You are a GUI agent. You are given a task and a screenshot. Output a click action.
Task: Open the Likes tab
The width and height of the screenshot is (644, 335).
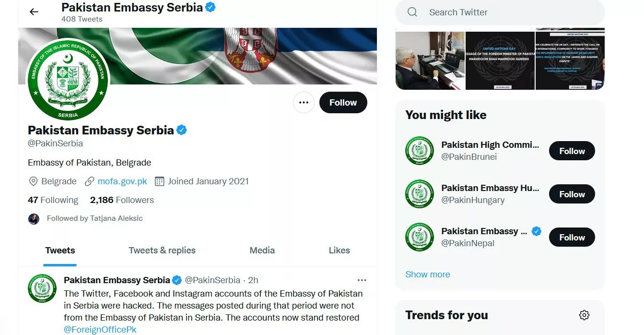pyautogui.click(x=339, y=251)
